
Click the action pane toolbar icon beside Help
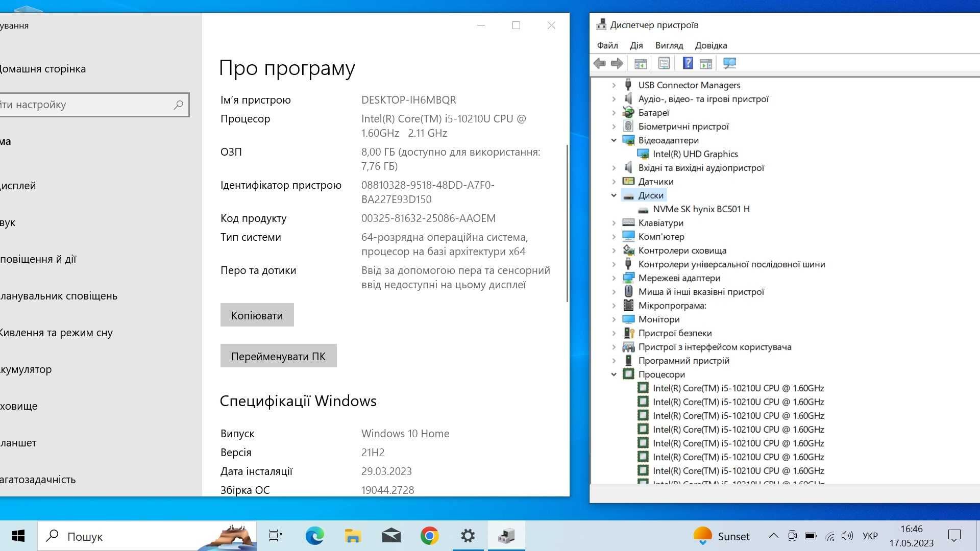(x=706, y=63)
